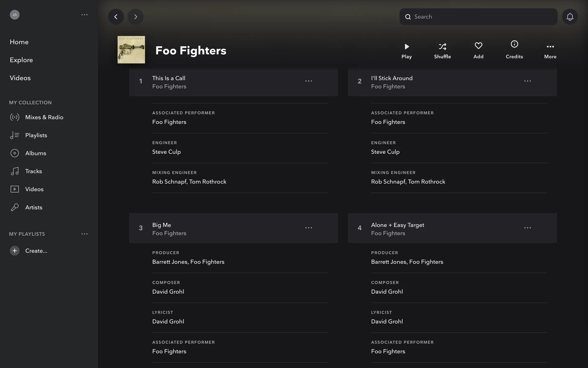This screenshot has width=588, height=368.
Task: Go back with left arrow button
Action: tap(116, 17)
